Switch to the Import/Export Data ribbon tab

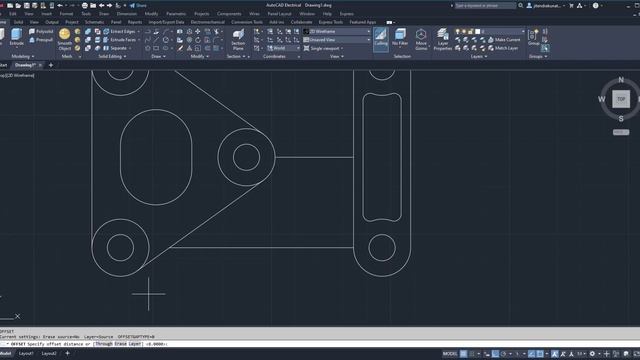click(x=166, y=22)
